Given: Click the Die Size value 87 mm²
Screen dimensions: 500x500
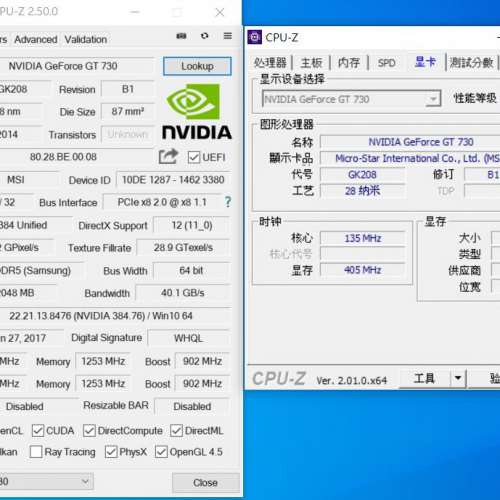Looking at the screenshot, I should tap(128, 111).
